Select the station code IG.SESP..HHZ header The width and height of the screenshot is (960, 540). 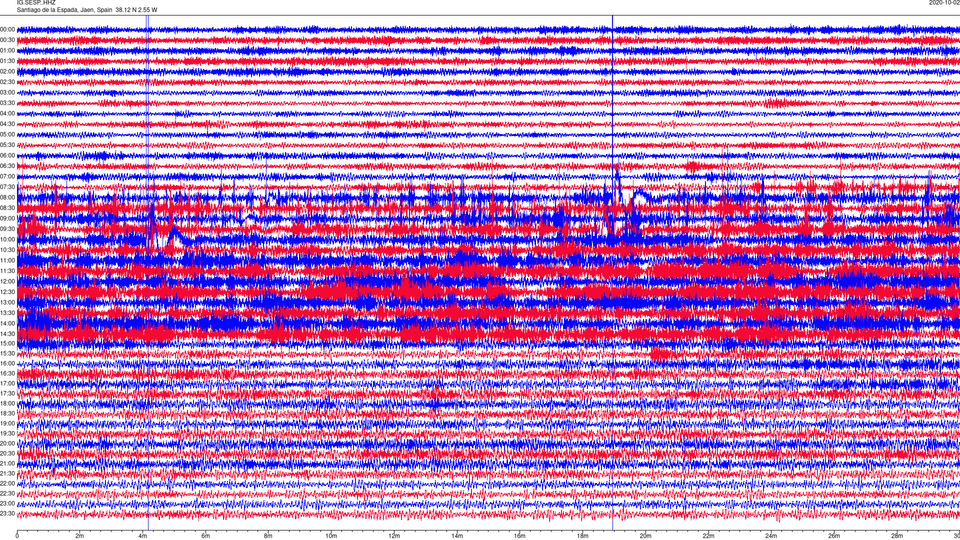[x=36, y=2]
